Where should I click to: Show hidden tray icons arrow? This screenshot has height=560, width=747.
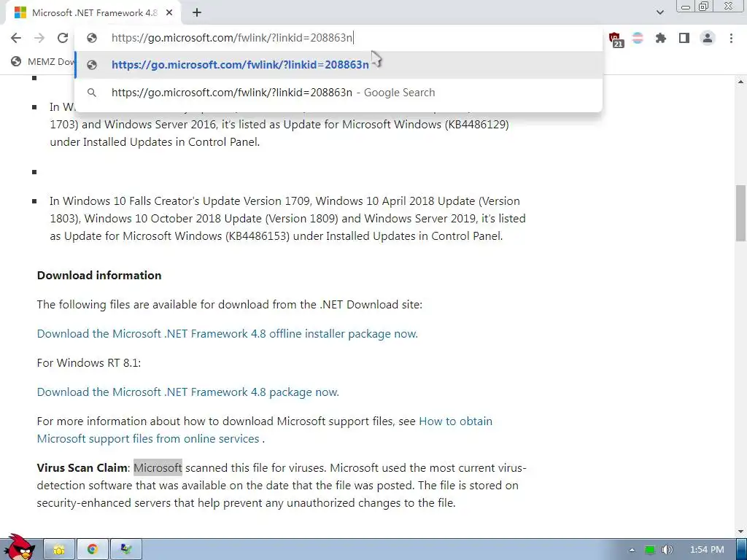pyautogui.click(x=632, y=550)
